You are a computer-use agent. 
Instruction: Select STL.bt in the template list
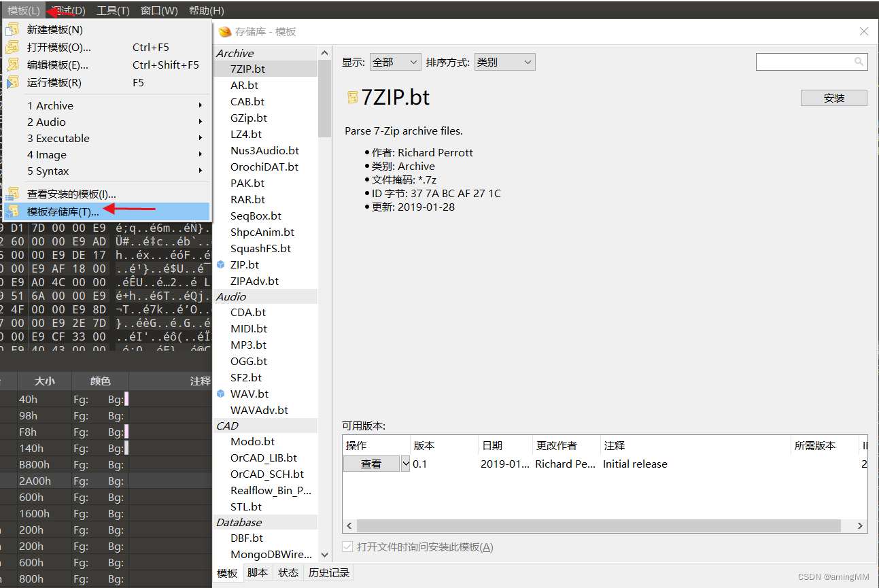pyautogui.click(x=265, y=506)
